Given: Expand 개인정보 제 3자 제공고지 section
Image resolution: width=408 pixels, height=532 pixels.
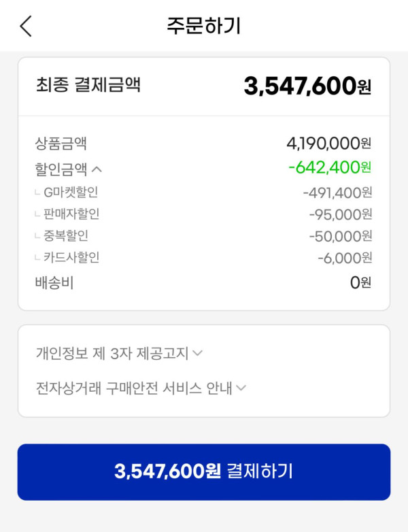Looking at the screenshot, I should tap(120, 353).
